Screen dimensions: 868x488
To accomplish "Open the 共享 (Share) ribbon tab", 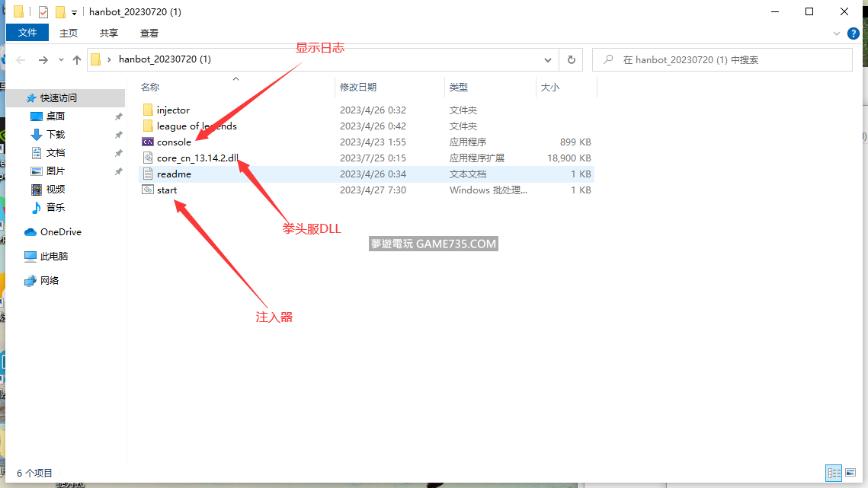I will tap(109, 33).
